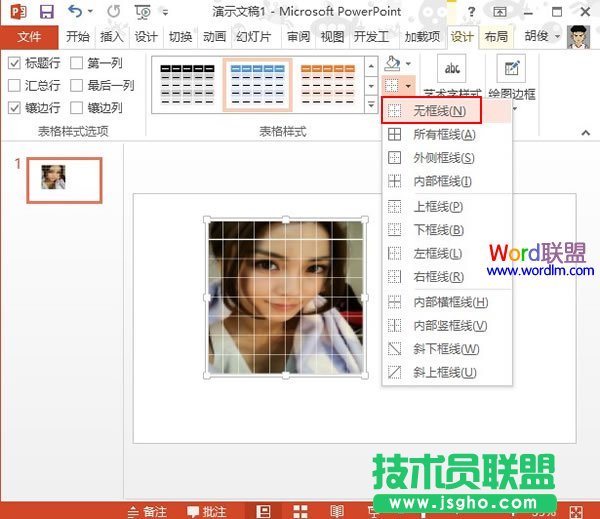Screen dimensions: 600x519
Task: Expand the table styles gallery More button
Action: point(371,104)
